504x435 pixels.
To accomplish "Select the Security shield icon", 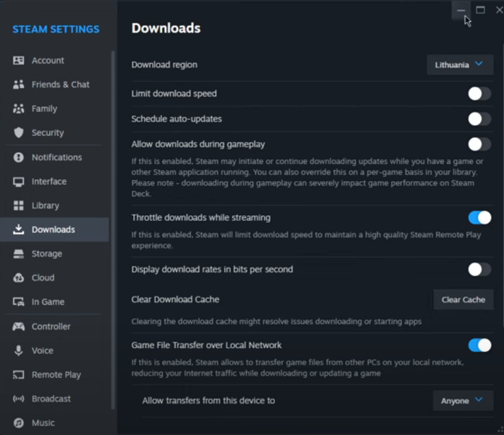I will click(19, 133).
